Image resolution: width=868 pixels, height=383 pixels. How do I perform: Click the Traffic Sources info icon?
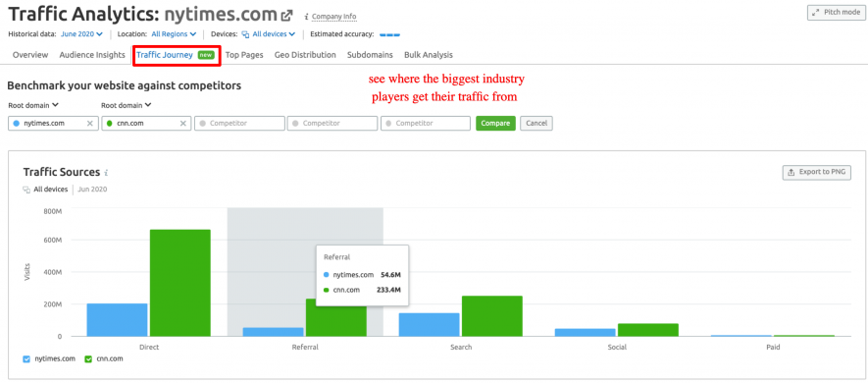click(x=106, y=173)
